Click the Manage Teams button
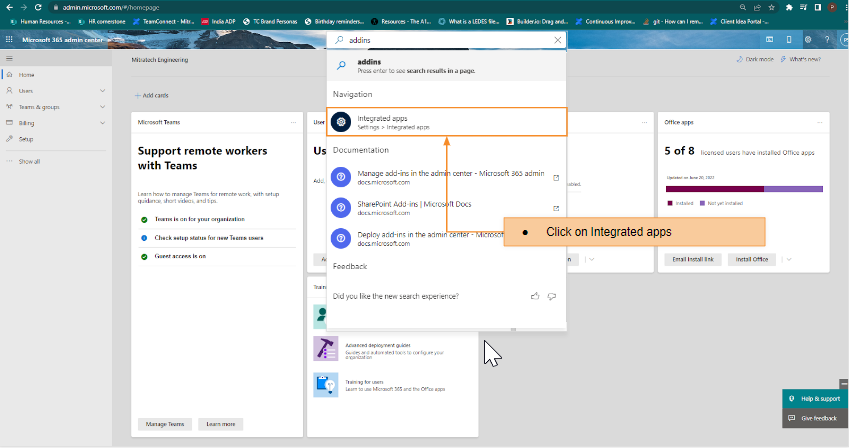The height and width of the screenshot is (448, 849). pyautogui.click(x=165, y=424)
